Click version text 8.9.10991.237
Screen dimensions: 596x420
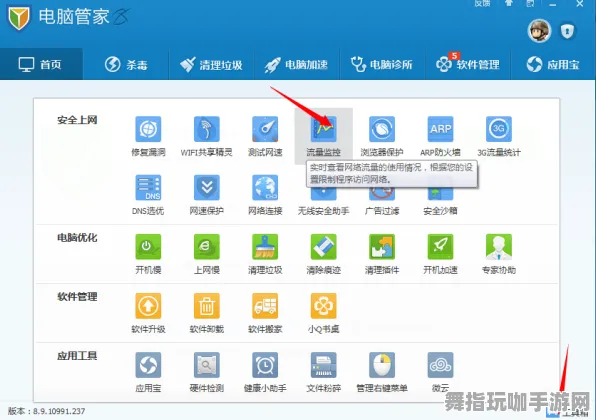pyautogui.click(x=59, y=411)
